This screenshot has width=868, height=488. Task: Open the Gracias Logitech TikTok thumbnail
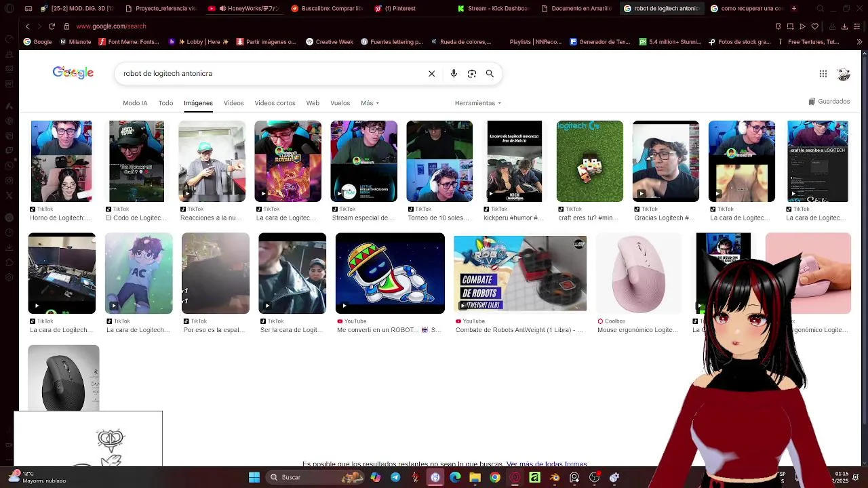click(665, 161)
